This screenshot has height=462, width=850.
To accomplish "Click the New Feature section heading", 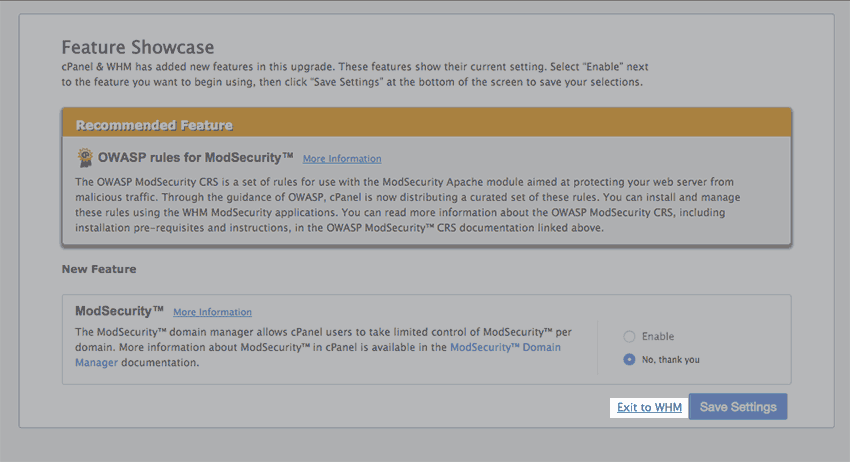I will pos(99,269).
